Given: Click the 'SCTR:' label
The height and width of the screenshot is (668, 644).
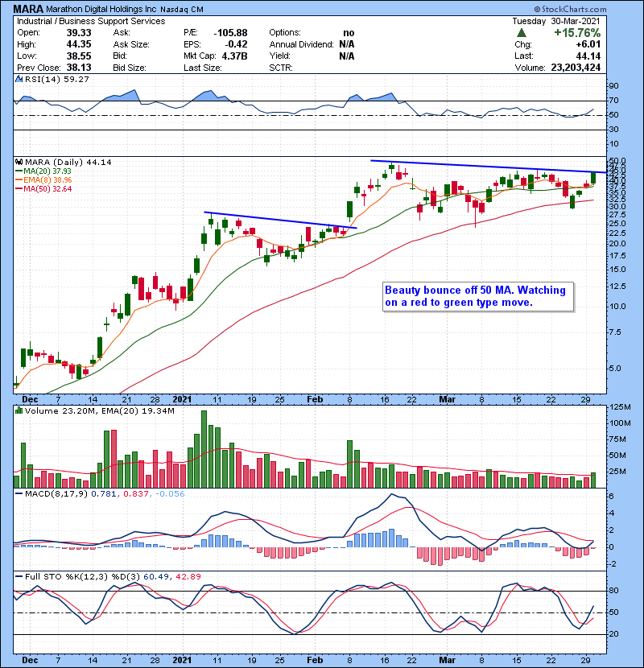Looking at the screenshot, I should click(281, 68).
